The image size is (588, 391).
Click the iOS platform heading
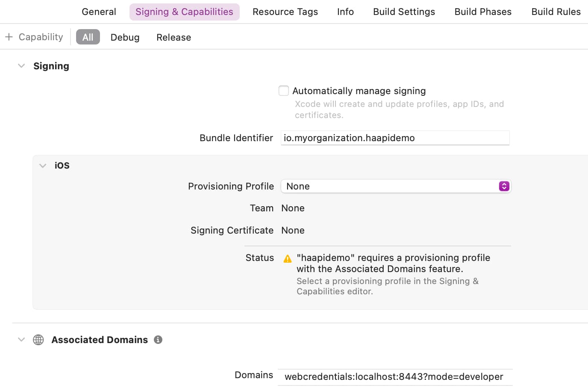(x=62, y=166)
